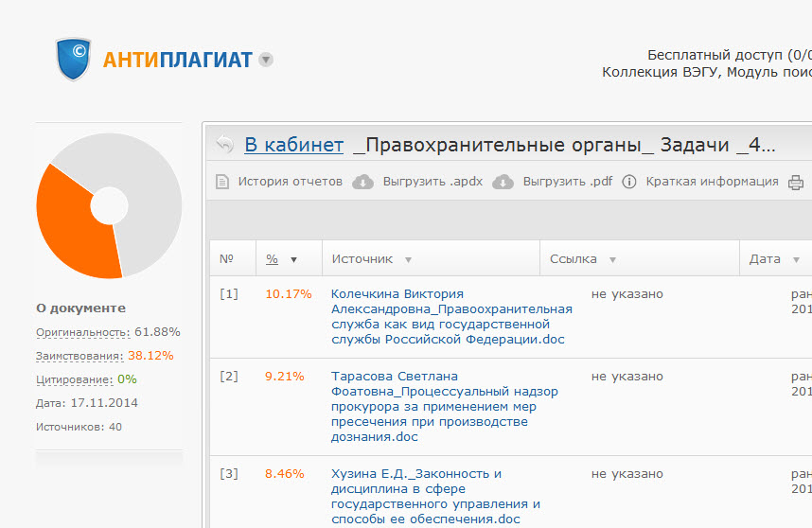
Task: Open Краткая информация
Action: [712, 182]
